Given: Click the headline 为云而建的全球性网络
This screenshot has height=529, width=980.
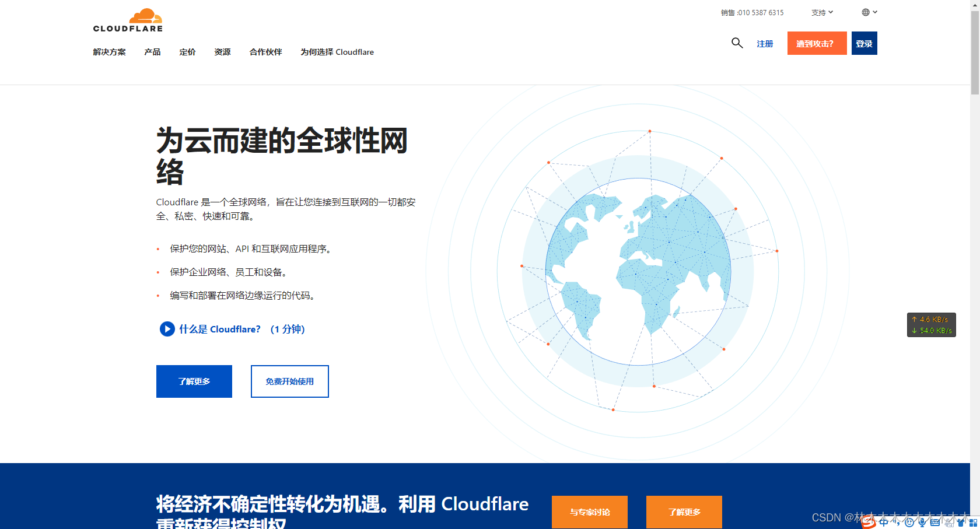Looking at the screenshot, I should (282, 156).
